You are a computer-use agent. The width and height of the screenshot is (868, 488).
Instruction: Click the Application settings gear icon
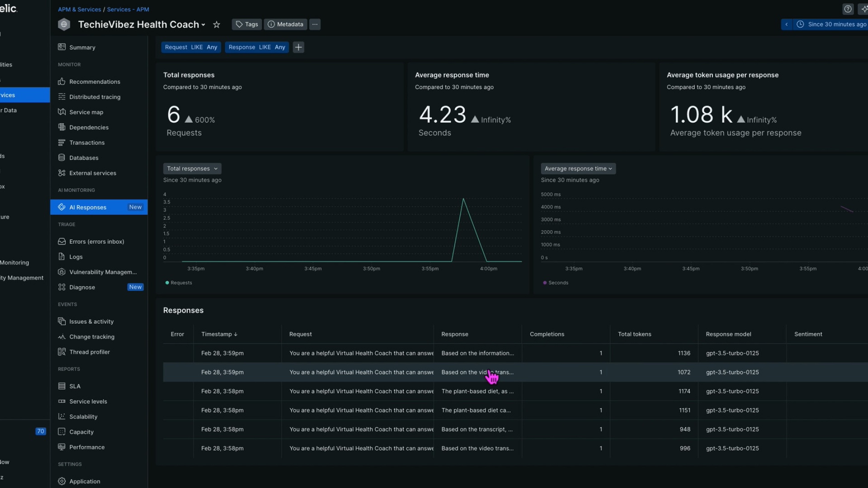pos(62,481)
